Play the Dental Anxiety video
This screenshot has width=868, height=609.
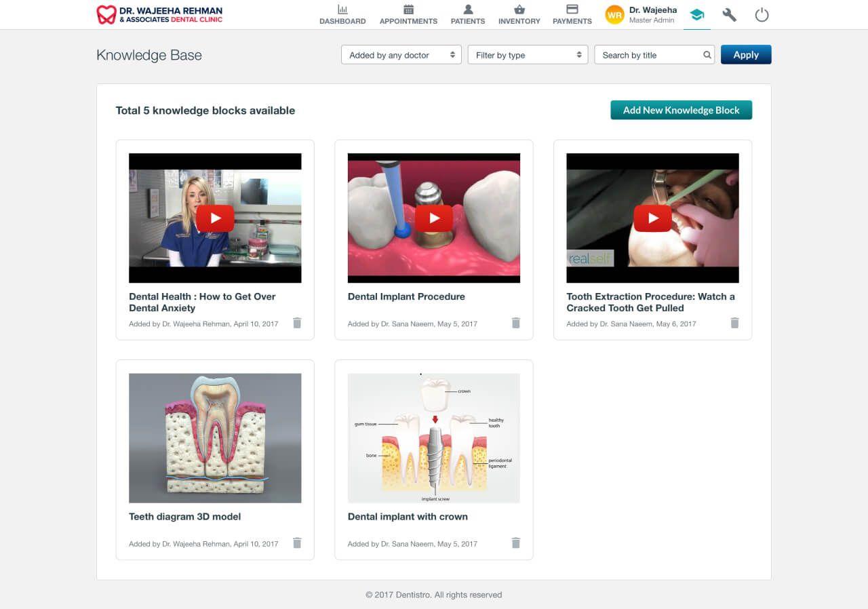[215, 218]
